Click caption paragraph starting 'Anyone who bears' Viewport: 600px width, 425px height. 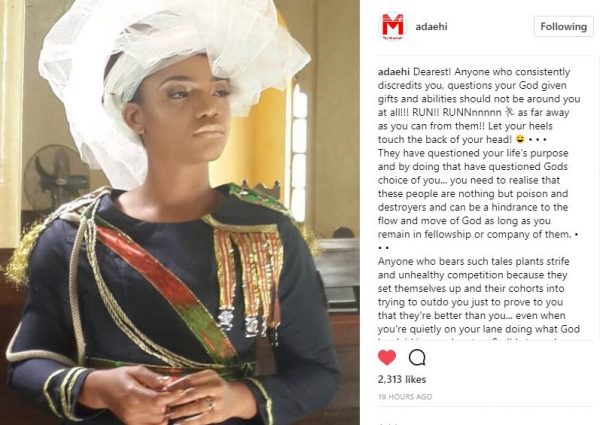tap(478, 295)
